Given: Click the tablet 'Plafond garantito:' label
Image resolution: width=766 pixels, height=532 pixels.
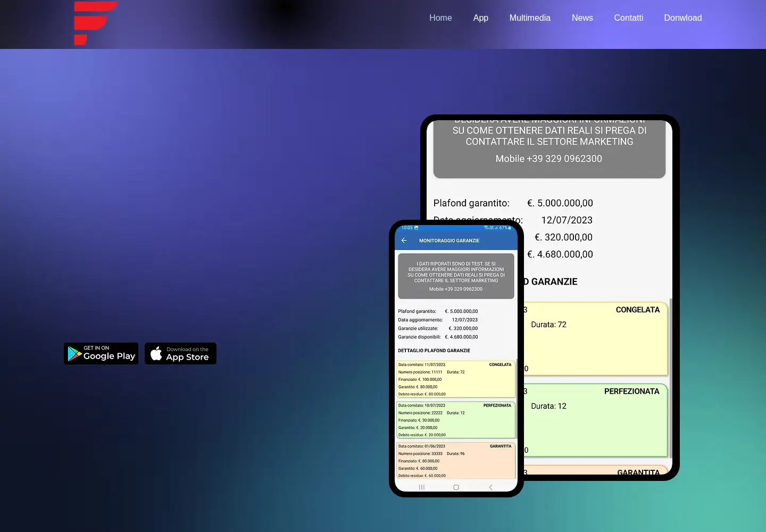Looking at the screenshot, I should (471, 203).
